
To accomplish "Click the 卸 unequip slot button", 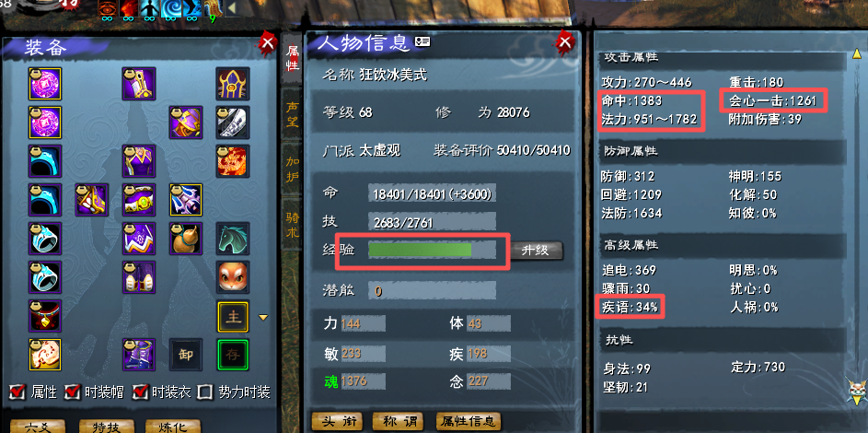I will [x=186, y=355].
